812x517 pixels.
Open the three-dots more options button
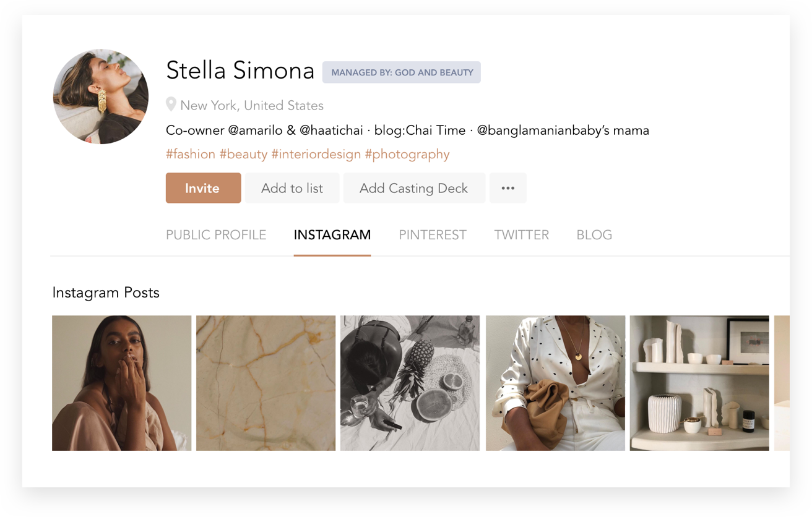tap(507, 188)
